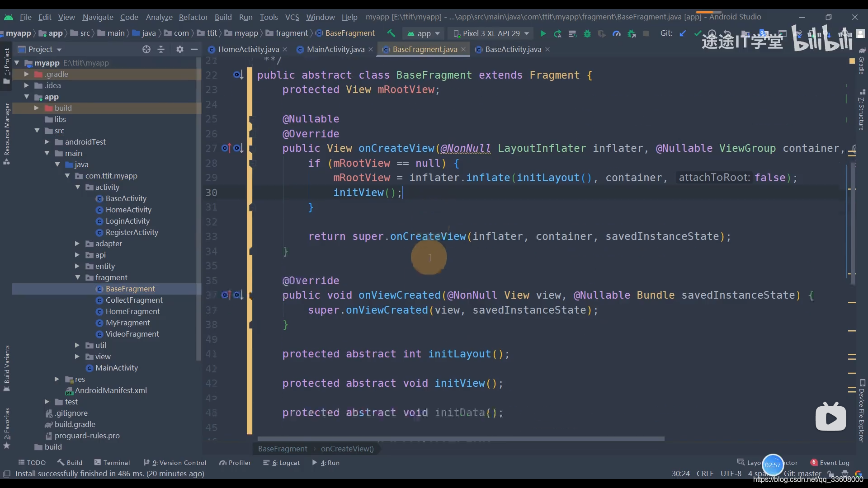Open the Gradle side panel

click(x=862, y=61)
